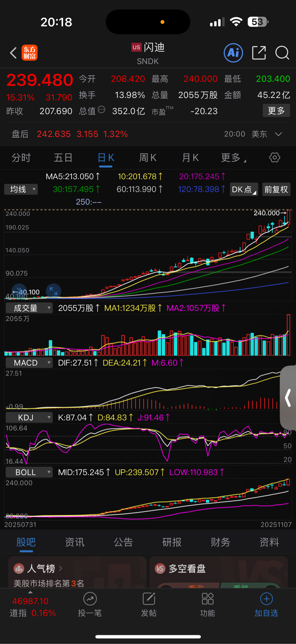This screenshot has width=296, height=644.
Task: Tap the 20251107 end date label
Action: (276, 525)
